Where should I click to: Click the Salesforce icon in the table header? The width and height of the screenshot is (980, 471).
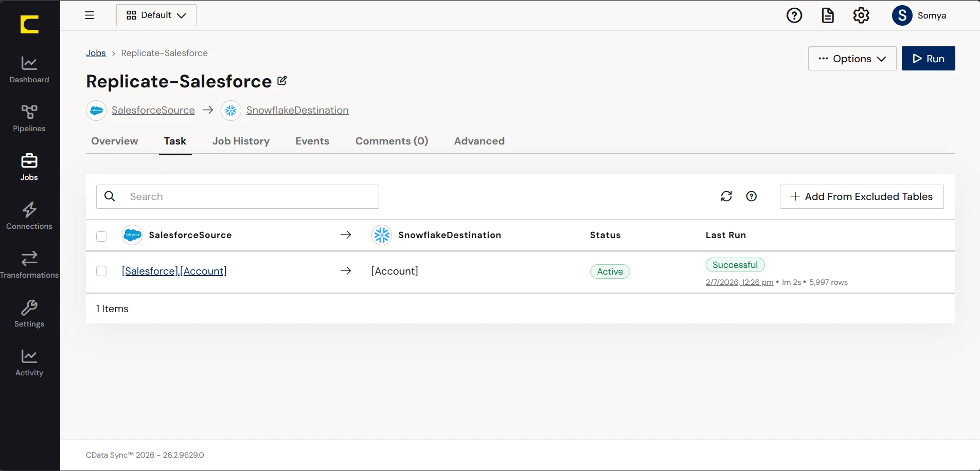[x=132, y=235]
